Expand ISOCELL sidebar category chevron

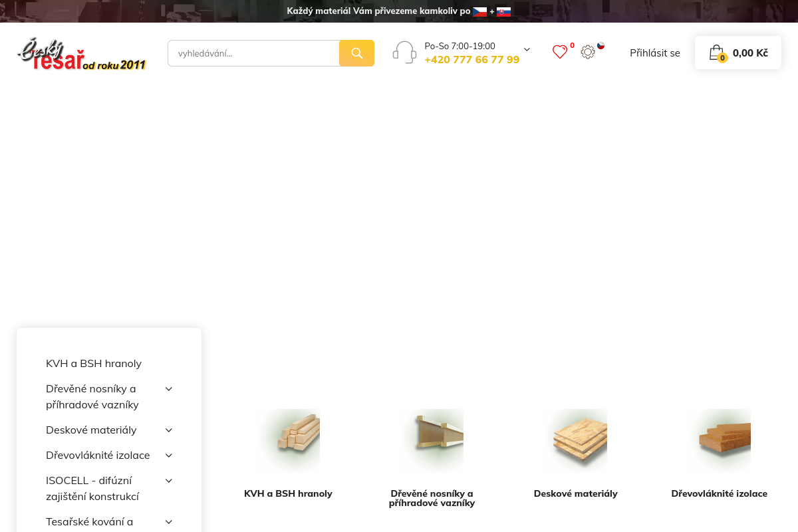click(x=169, y=481)
